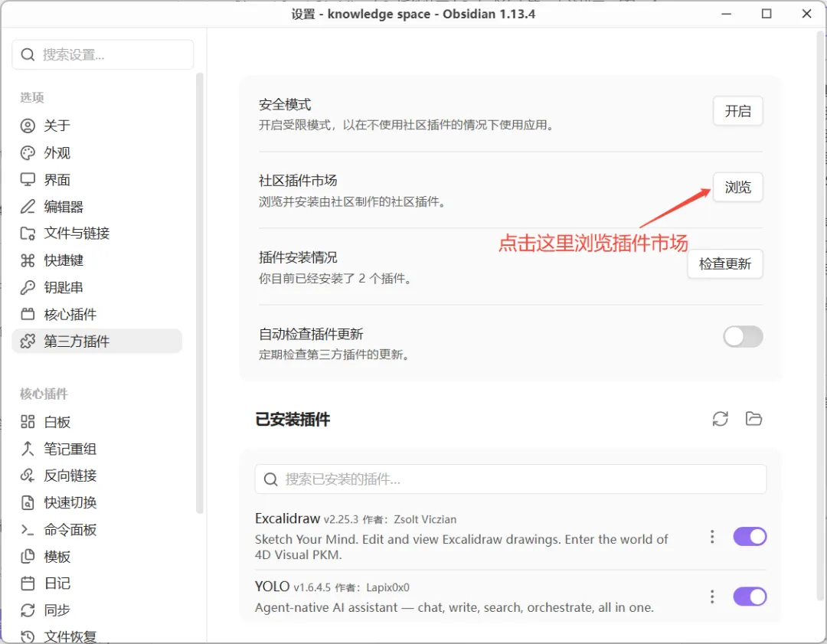The height and width of the screenshot is (644, 827).
Task: Open the Excalidraw plugin three-dot menu
Action: pos(712,536)
